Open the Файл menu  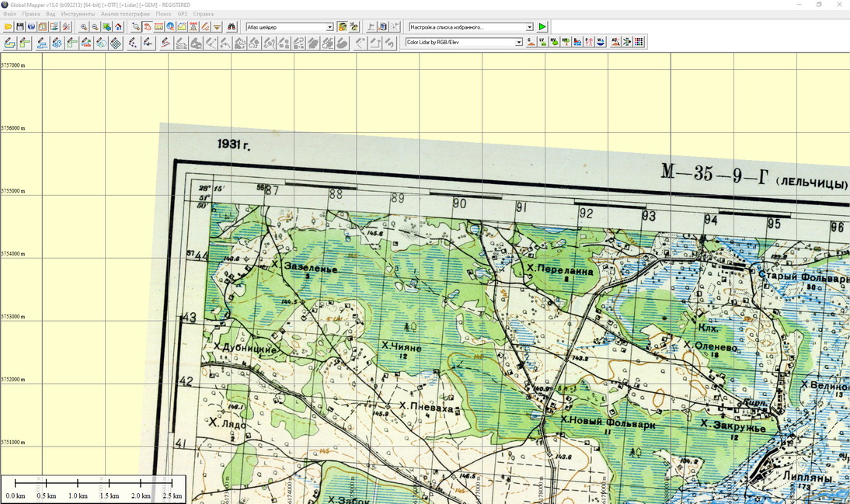9,14
